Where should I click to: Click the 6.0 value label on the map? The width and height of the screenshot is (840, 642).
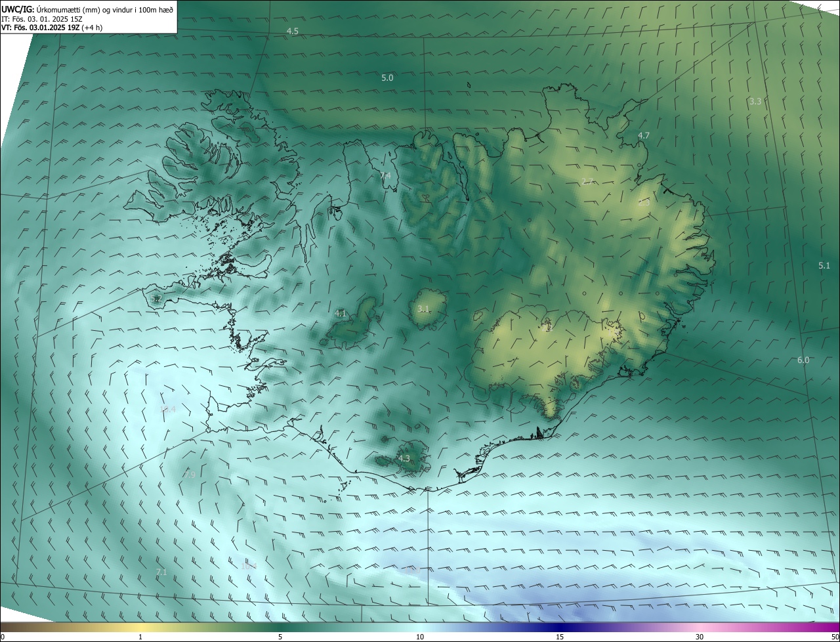803,360
